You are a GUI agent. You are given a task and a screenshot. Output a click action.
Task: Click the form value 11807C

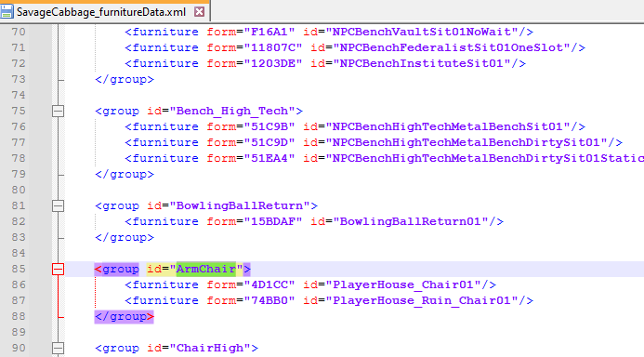pyautogui.click(x=272, y=47)
